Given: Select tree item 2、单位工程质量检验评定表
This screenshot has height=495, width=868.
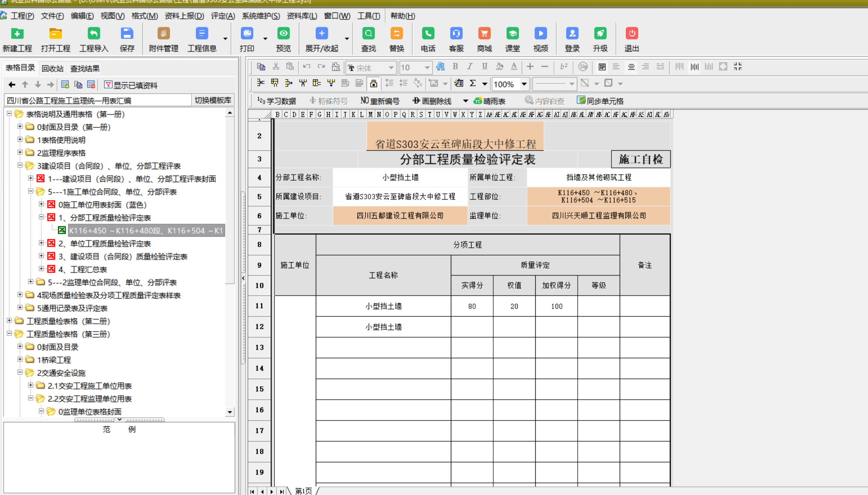Looking at the screenshot, I should coord(105,243).
